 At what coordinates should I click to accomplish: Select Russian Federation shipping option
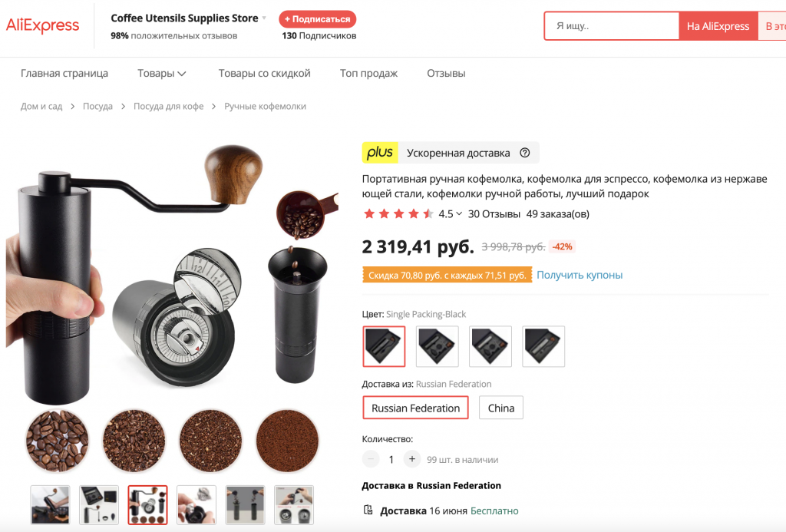coord(415,408)
